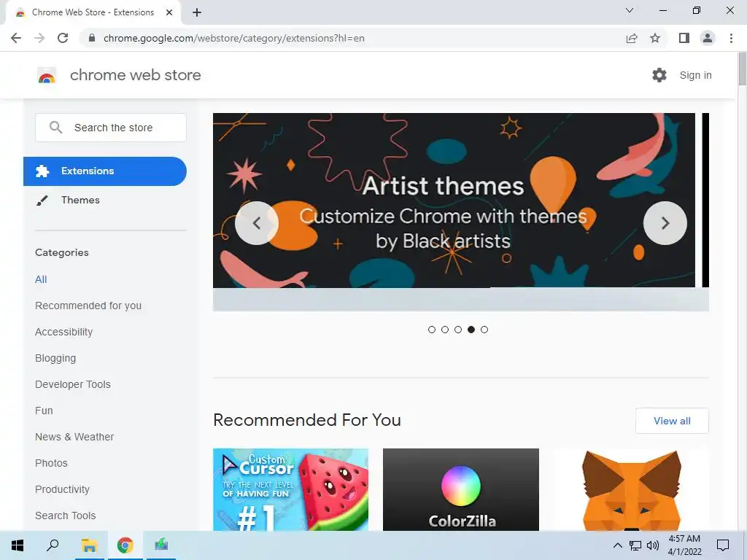Select fifth carousel dot
The image size is (747, 560).
point(484,330)
